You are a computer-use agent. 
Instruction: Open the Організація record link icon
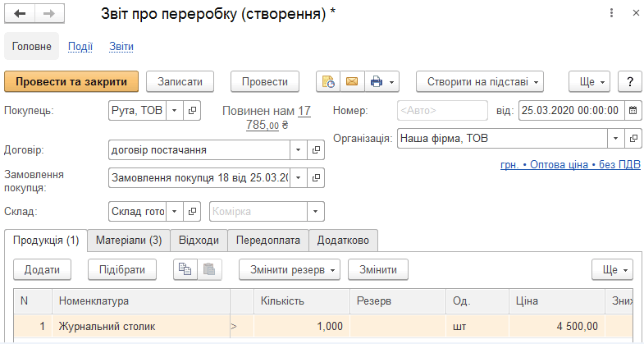point(633,139)
